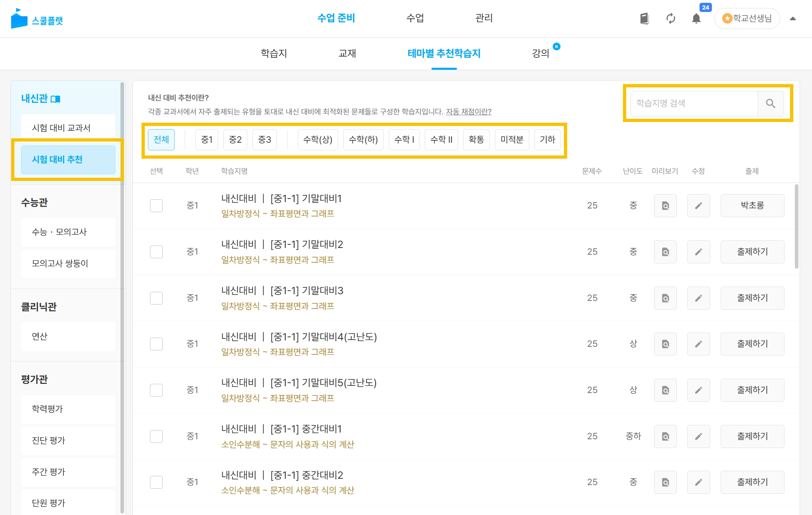Preview the 기말대비1 worksheet

click(x=665, y=206)
